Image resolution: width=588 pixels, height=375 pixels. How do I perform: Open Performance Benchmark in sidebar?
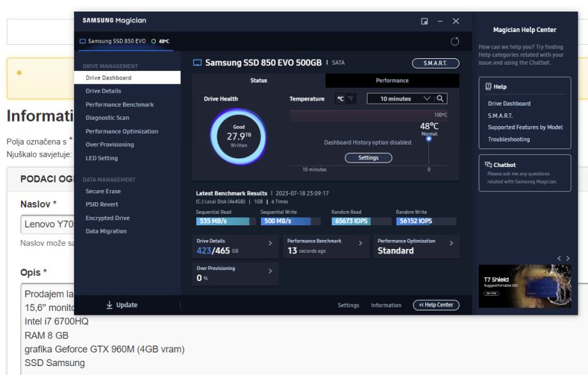120,104
